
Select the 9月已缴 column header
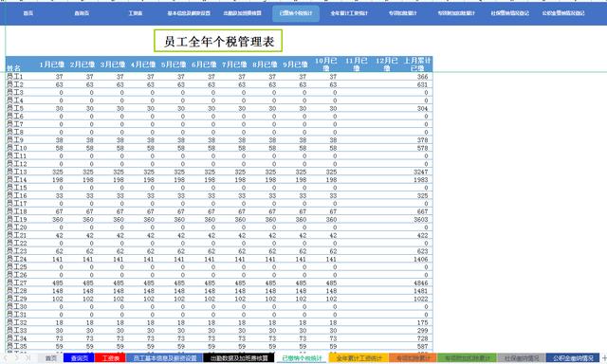pos(295,64)
